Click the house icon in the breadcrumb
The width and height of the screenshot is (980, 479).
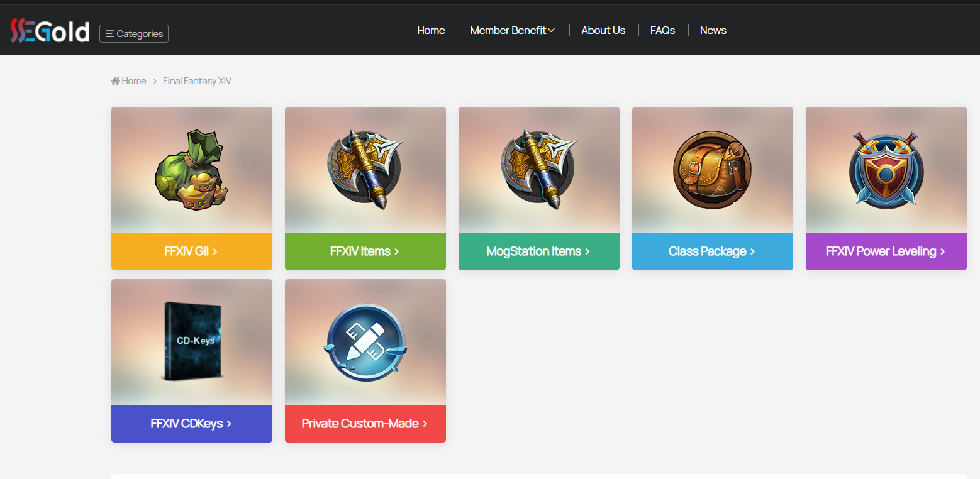[x=116, y=81]
